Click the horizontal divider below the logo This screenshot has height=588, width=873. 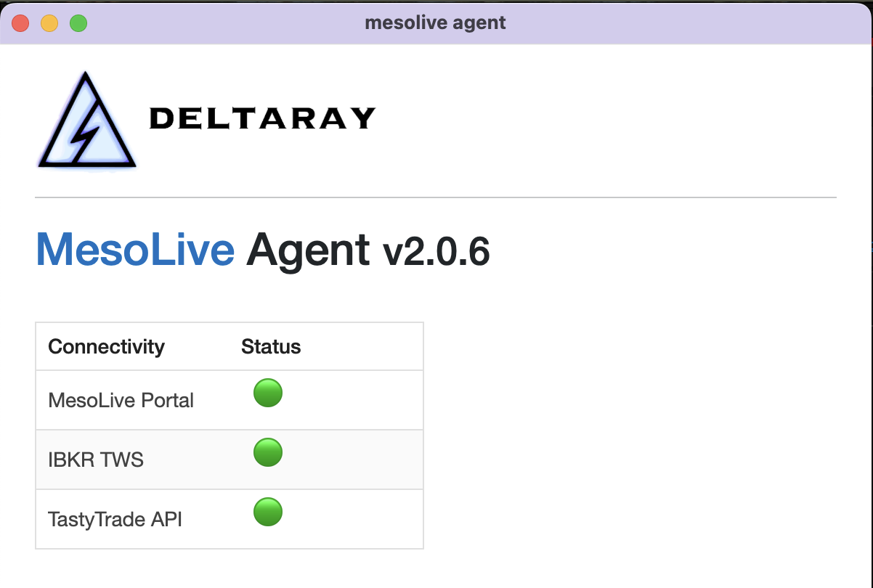pos(436,197)
